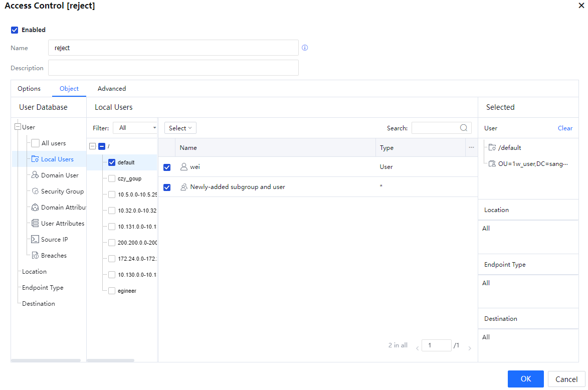
Task: Click the User Attributes icon
Action: tap(35, 224)
